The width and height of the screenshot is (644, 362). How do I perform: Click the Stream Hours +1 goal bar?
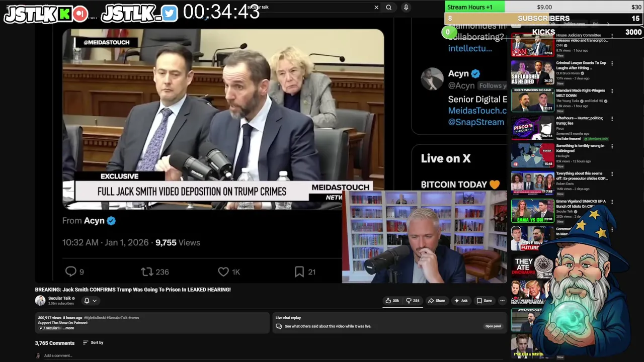pos(544,7)
